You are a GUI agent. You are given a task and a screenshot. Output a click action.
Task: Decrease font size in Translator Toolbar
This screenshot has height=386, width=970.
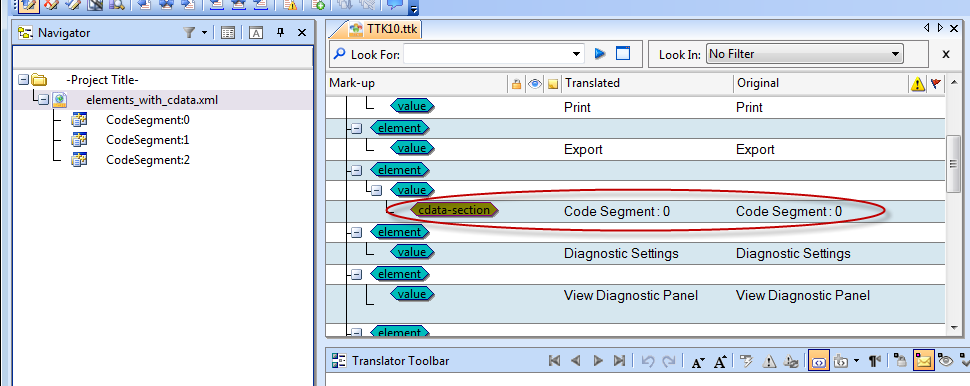click(698, 362)
